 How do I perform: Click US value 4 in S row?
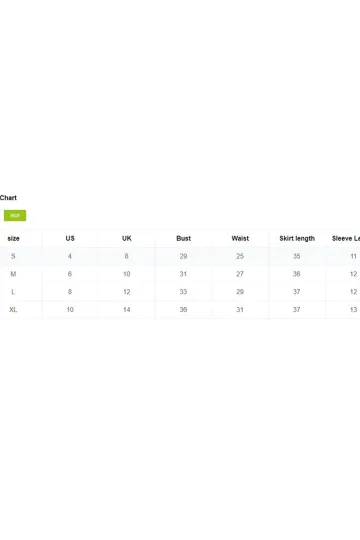coord(70,256)
